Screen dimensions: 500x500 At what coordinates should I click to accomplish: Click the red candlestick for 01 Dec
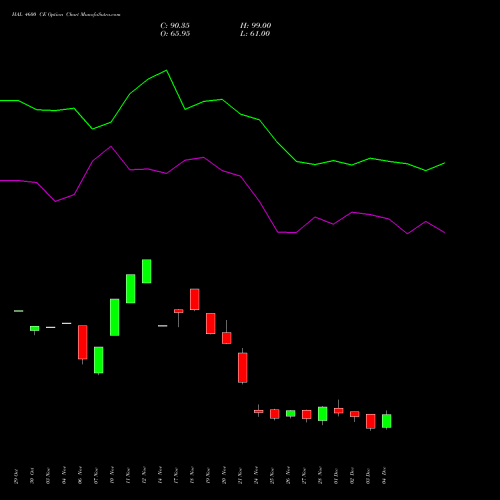(x=339, y=410)
